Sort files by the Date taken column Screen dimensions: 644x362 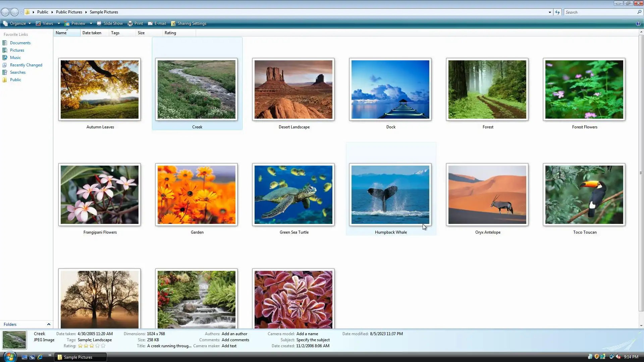point(92,33)
